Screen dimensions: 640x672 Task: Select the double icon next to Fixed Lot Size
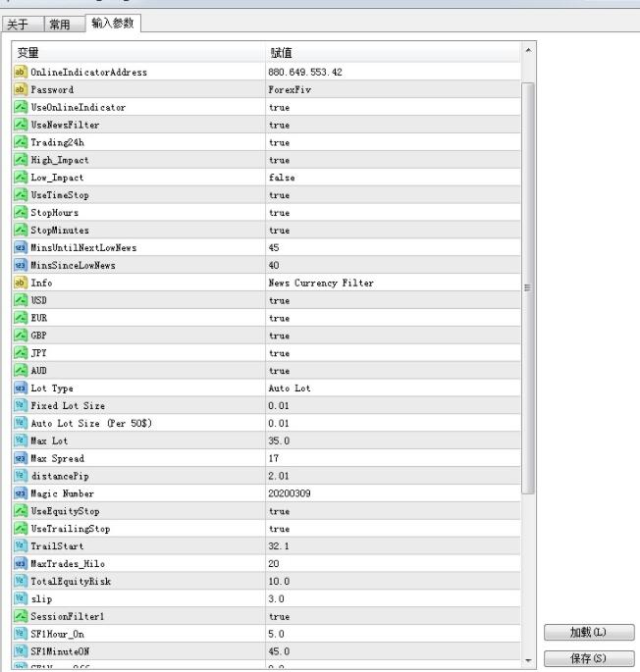pos(21,405)
